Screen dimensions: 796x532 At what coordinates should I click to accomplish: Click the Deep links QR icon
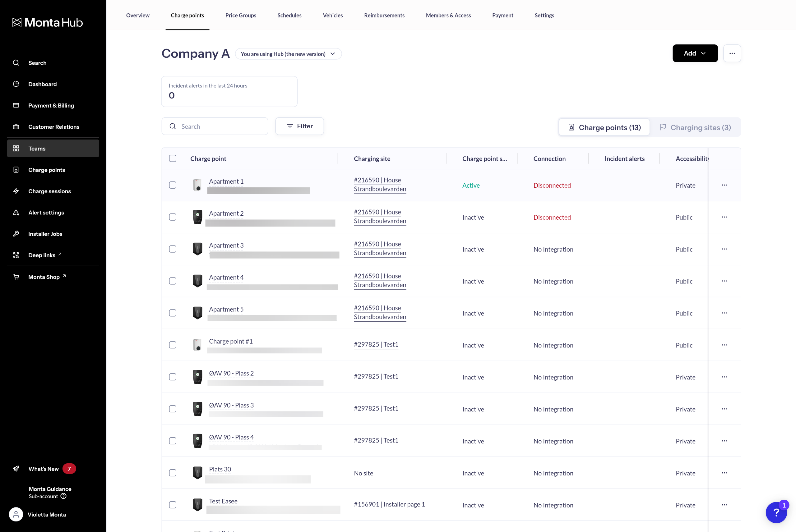(x=16, y=255)
